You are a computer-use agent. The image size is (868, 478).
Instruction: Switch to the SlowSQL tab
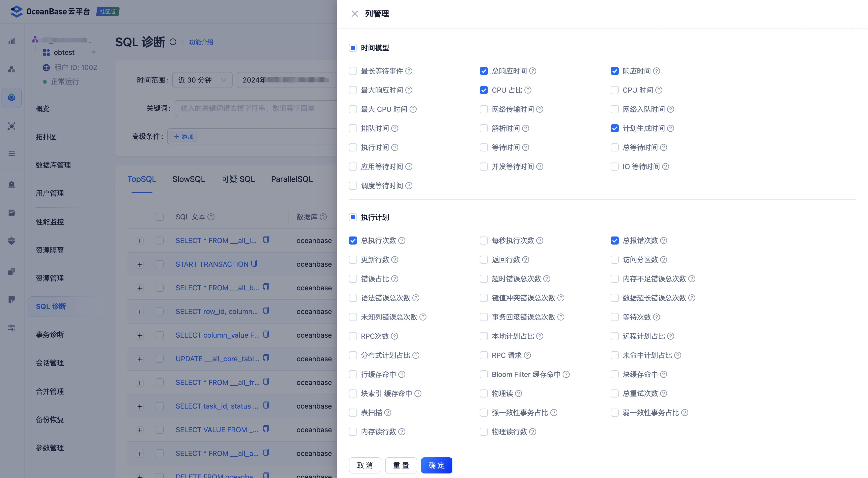pos(189,179)
